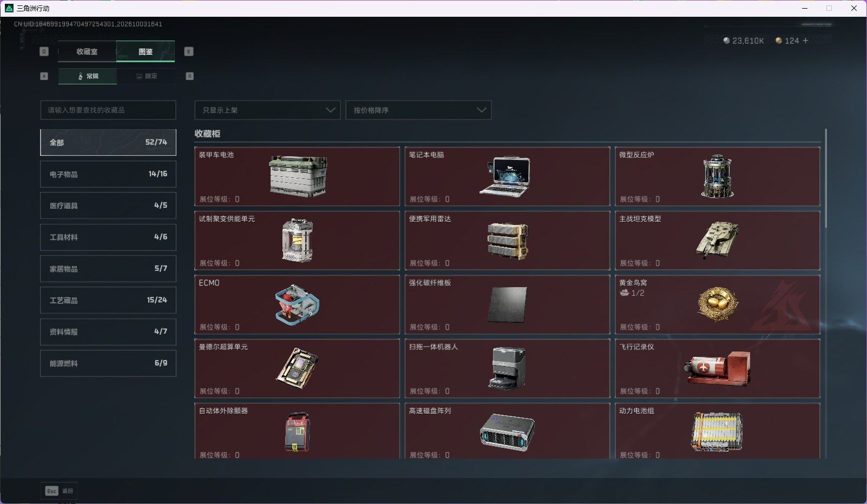
Task: Select the 资料情报 category
Action: coord(108,331)
